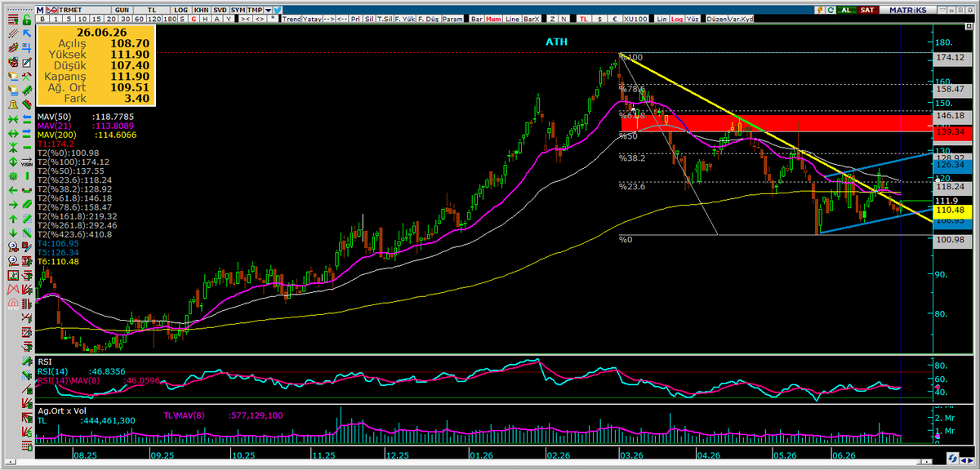
Task: Click the right arrow '-->' shift button
Action: 329,19
